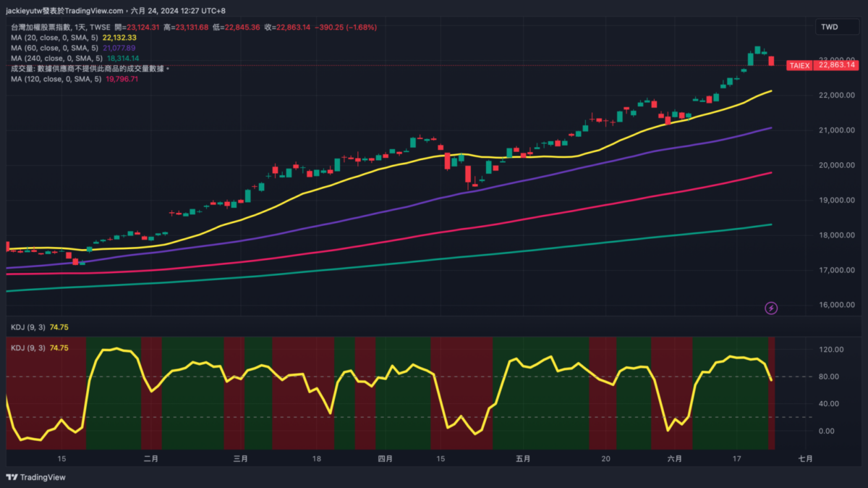The width and height of the screenshot is (868, 488).
Task: Click the 台灣加權股票指數 symbol title
Action: (x=43, y=27)
